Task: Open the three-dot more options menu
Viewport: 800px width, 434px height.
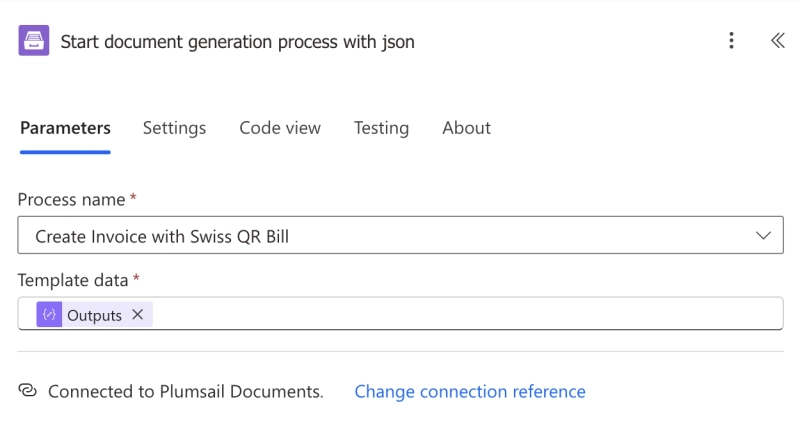Action: tap(731, 40)
